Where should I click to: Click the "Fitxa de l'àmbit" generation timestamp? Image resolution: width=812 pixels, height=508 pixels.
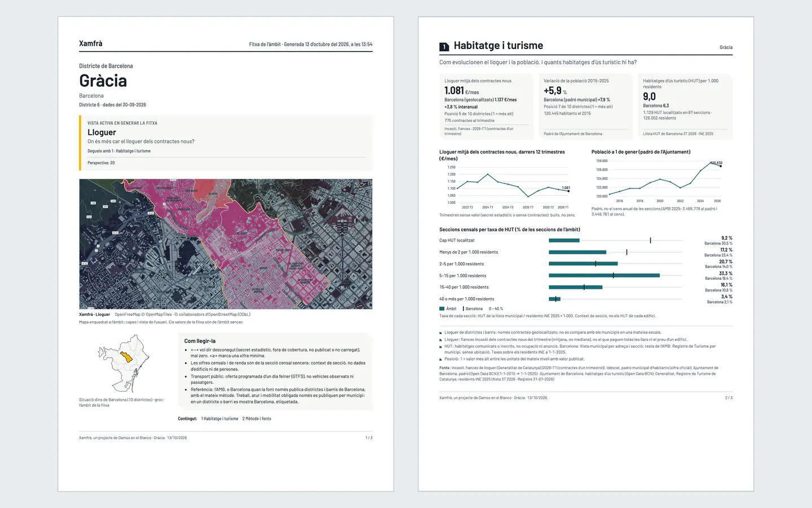(x=311, y=44)
